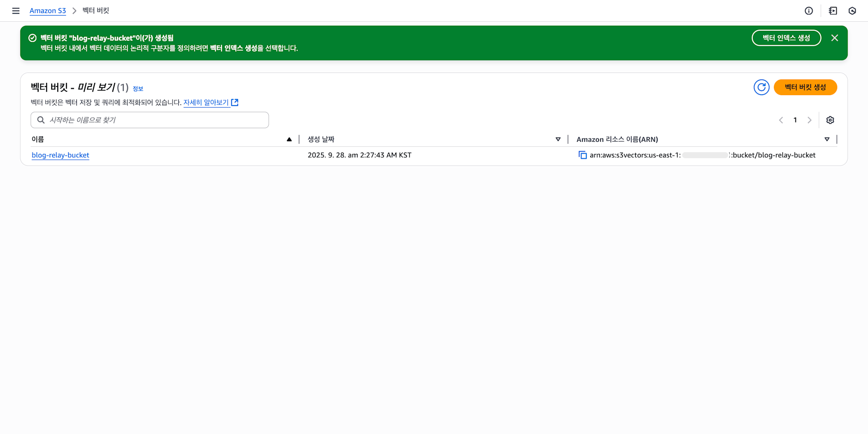Sort by Amazon 리소스 이름(ARN) column arrow
The height and width of the screenshot is (434, 868).
pos(827,139)
